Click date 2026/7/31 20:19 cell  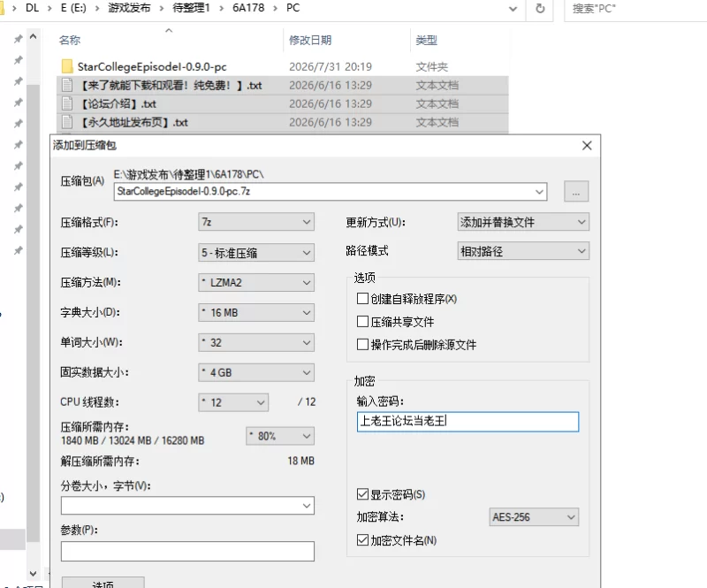330,67
